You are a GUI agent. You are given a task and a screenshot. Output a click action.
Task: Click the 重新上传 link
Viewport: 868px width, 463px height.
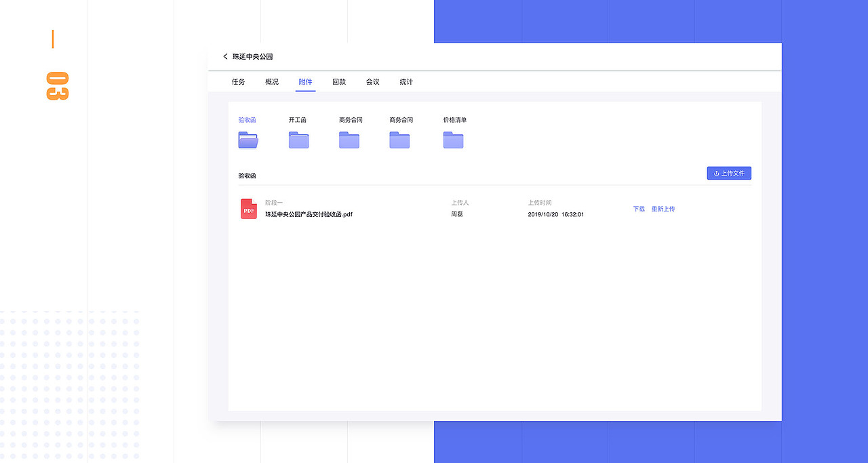pos(663,209)
